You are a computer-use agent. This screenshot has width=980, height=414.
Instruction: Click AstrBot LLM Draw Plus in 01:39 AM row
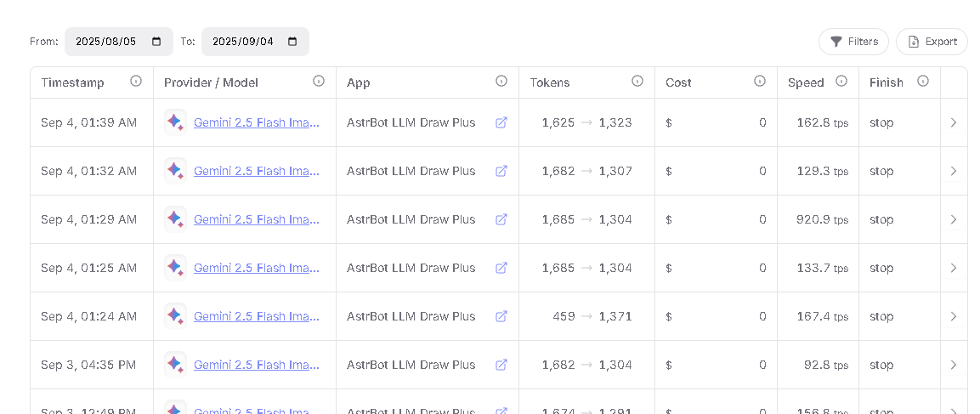coord(411,122)
